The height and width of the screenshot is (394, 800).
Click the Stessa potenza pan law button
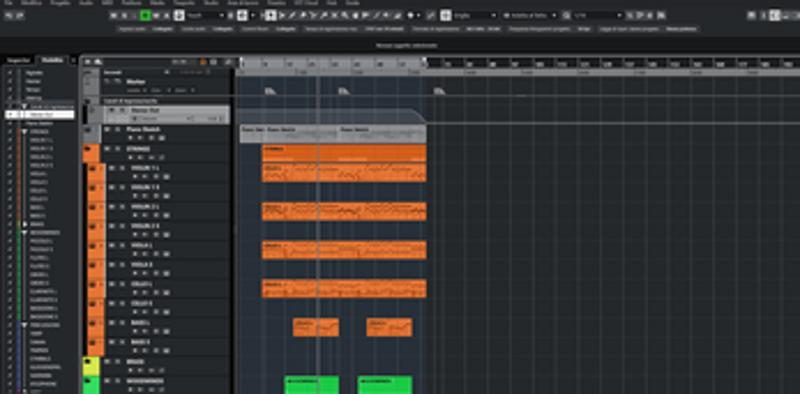681,29
